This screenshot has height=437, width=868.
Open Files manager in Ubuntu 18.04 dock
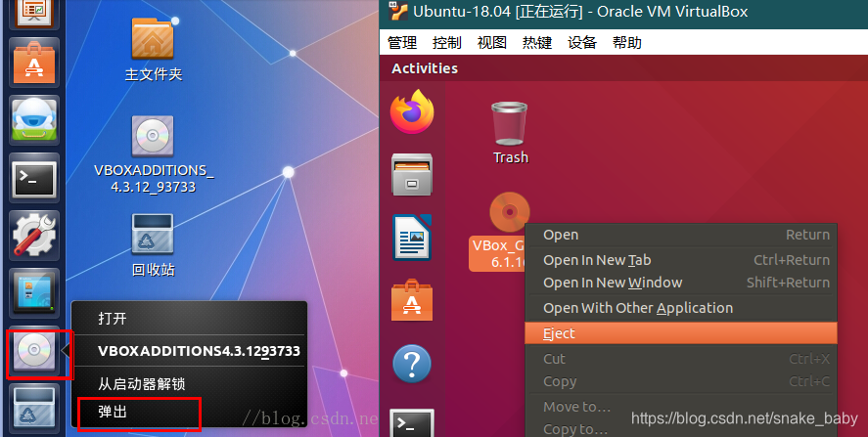point(411,175)
